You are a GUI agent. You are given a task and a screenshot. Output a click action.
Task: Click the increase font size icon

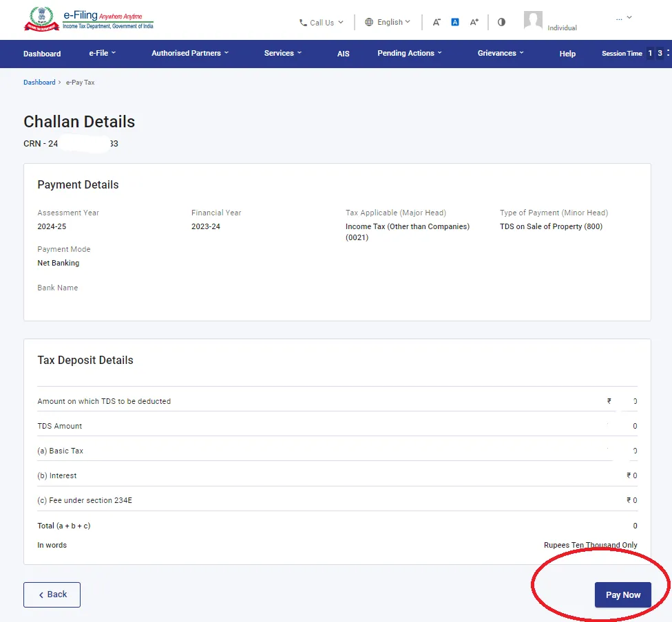(x=474, y=22)
